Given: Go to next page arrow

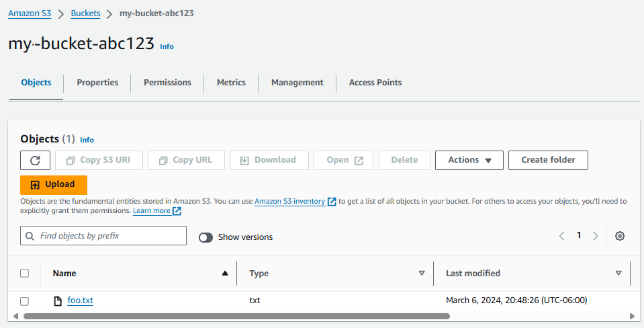Looking at the screenshot, I should [595, 236].
